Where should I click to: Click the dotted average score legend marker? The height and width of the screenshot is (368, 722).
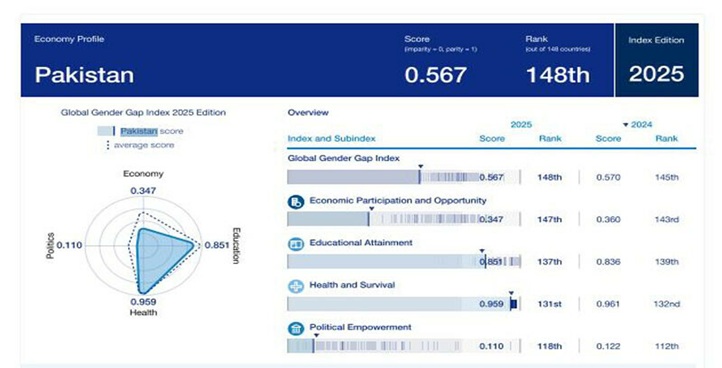[108, 145]
